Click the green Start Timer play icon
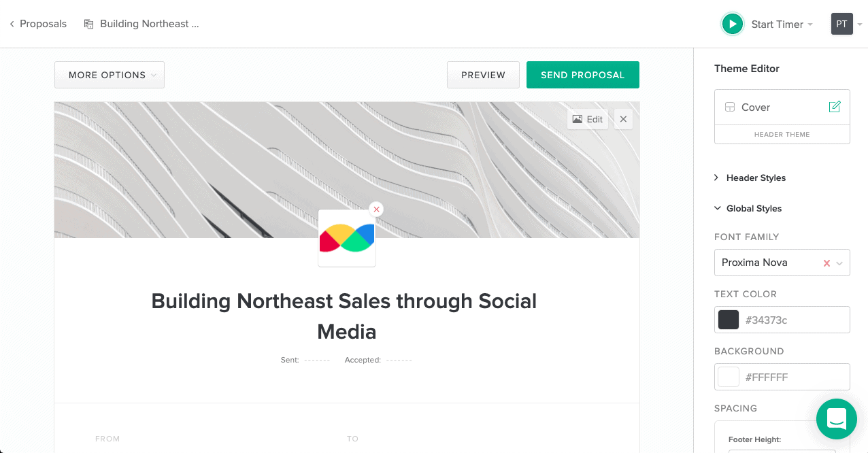This screenshot has width=868, height=453. [732, 24]
